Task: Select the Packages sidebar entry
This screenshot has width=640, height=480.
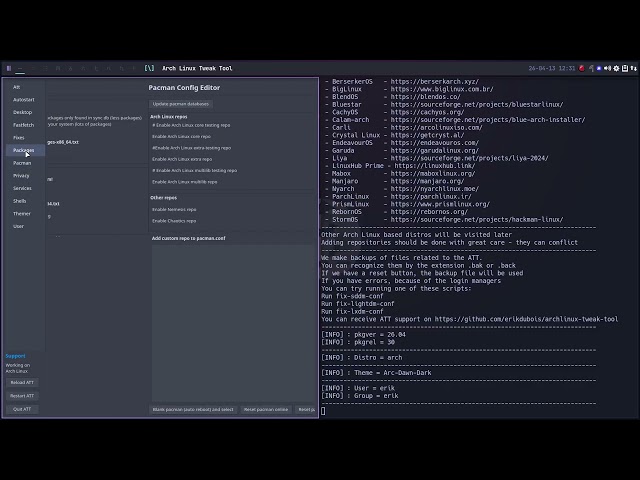Action: pyautogui.click(x=24, y=150)
